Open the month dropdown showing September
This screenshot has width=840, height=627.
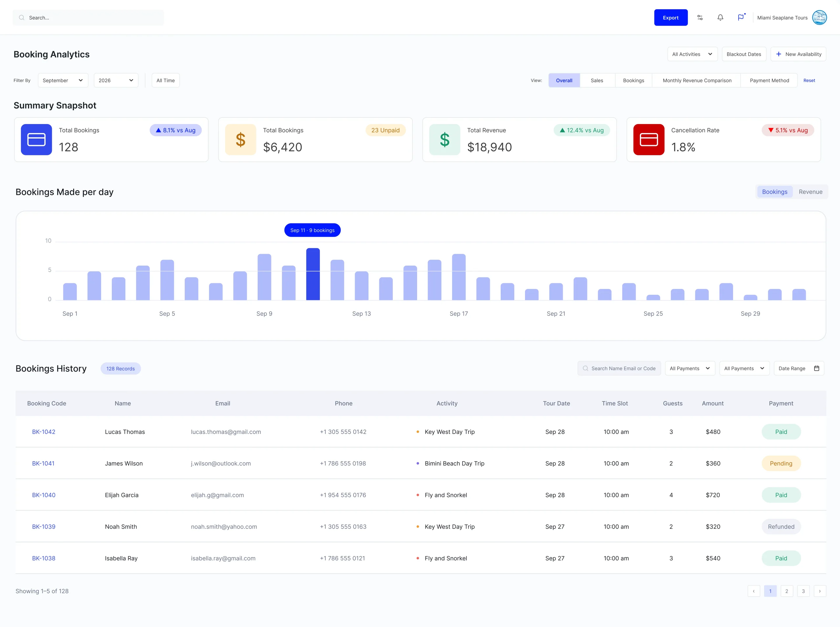click(x=63, y=80)
